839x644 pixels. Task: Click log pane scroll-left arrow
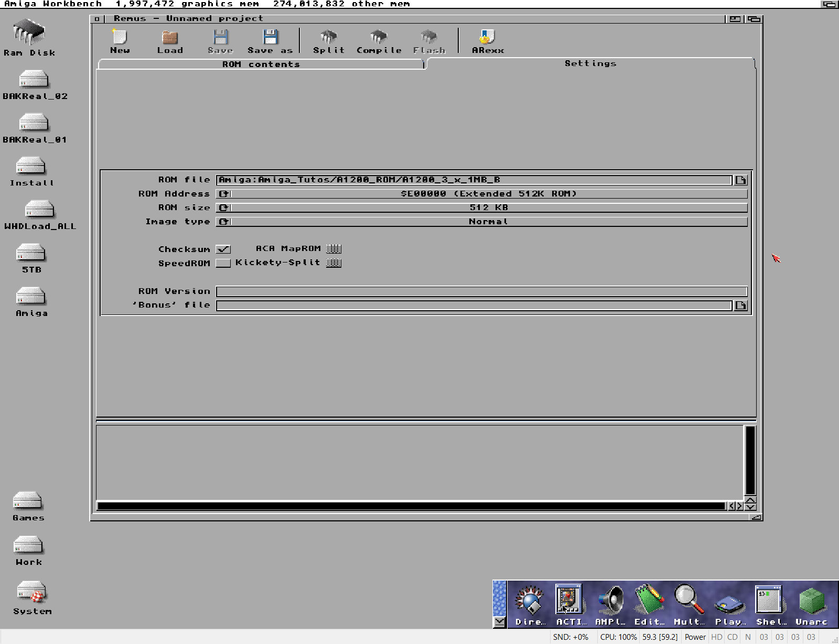pos(732,506)
